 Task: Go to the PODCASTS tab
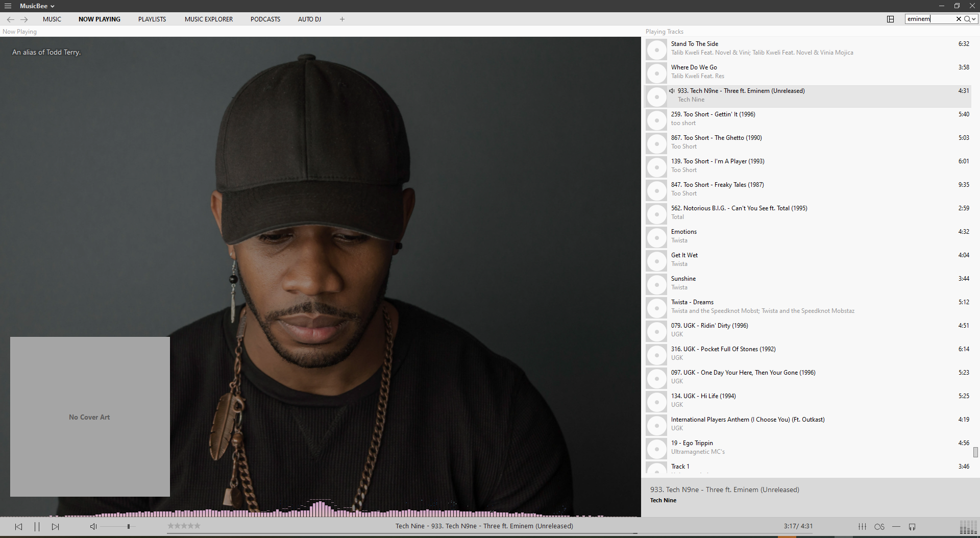(x=265, y=19)
